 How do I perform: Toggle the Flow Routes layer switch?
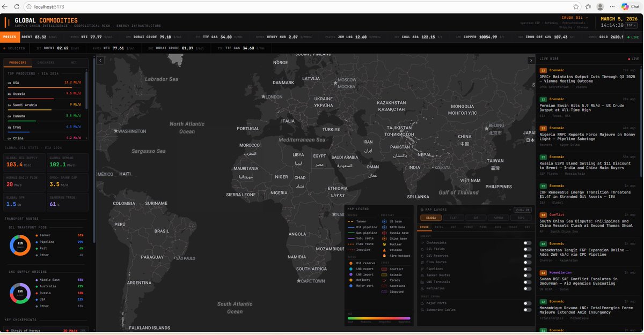(528, 262)
